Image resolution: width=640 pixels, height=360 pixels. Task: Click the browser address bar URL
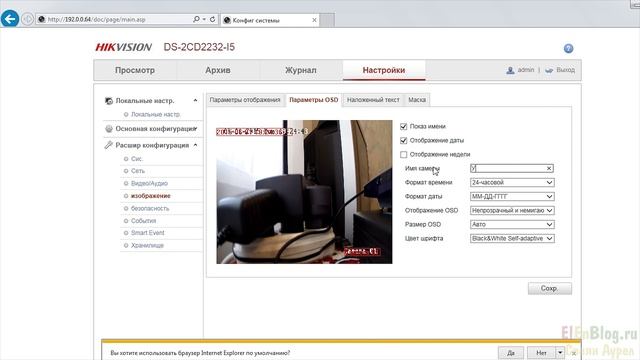tap(97, 19)
